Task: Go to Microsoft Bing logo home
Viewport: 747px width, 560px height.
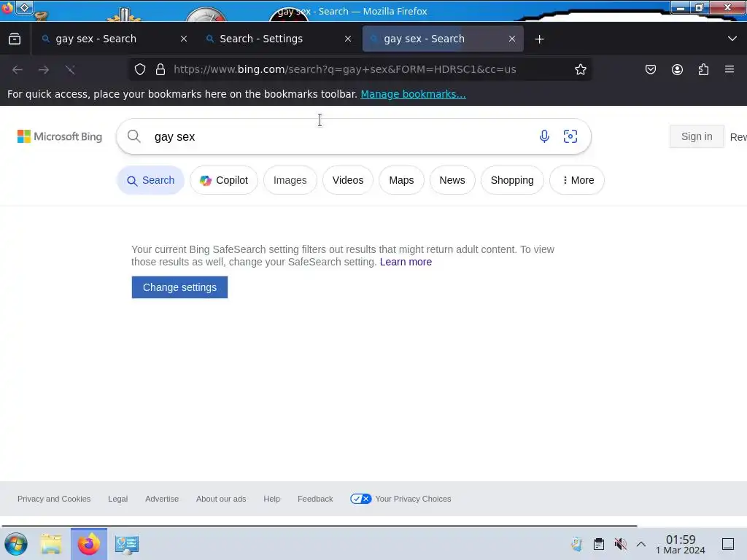Action: click(60, 136)
